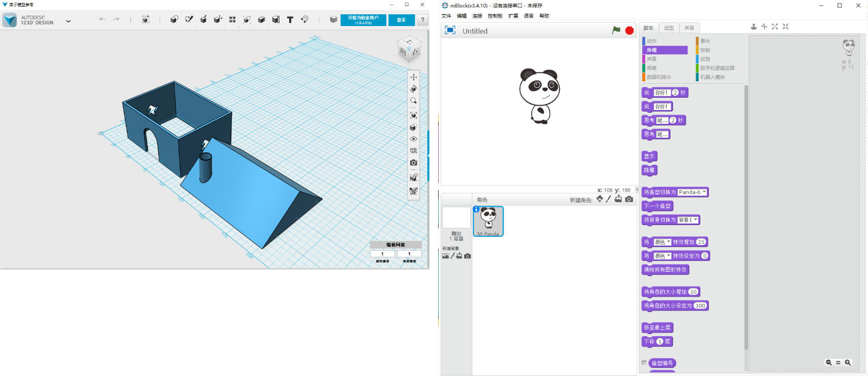Click the question mark help button
Viewport: 868px width, 376px height.
pos(423,20)
